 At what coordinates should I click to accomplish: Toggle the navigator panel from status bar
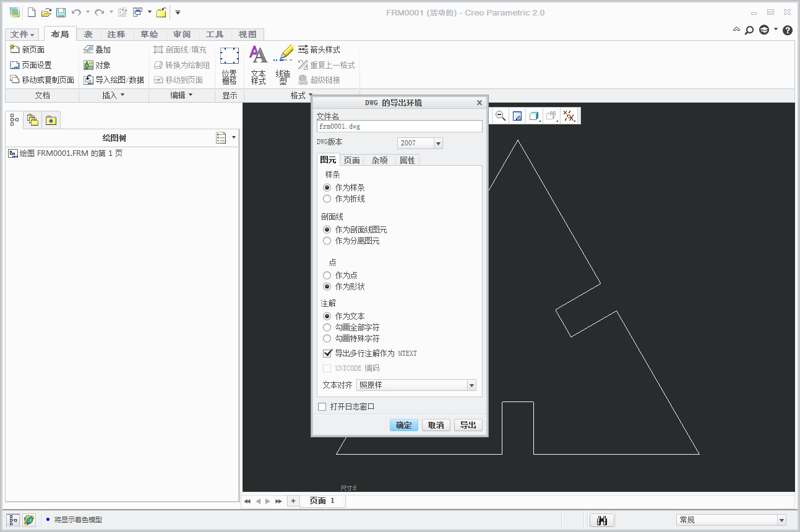coord(14,520)
